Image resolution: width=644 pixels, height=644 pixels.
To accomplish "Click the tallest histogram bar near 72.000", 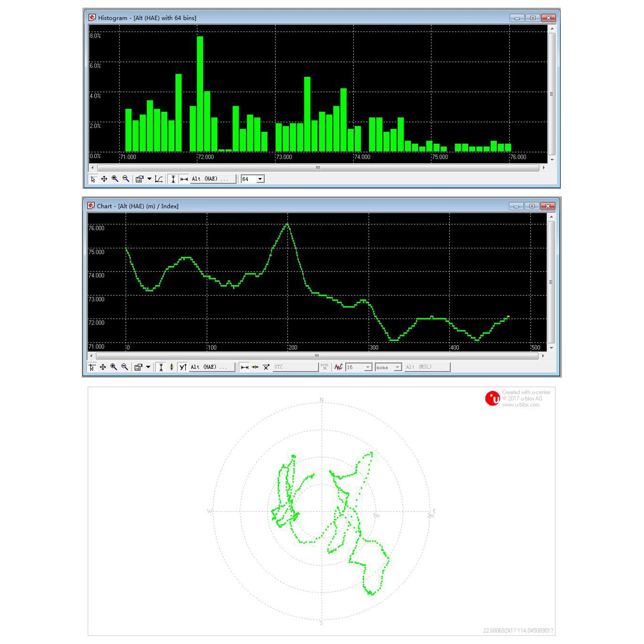I will (200, 94).
